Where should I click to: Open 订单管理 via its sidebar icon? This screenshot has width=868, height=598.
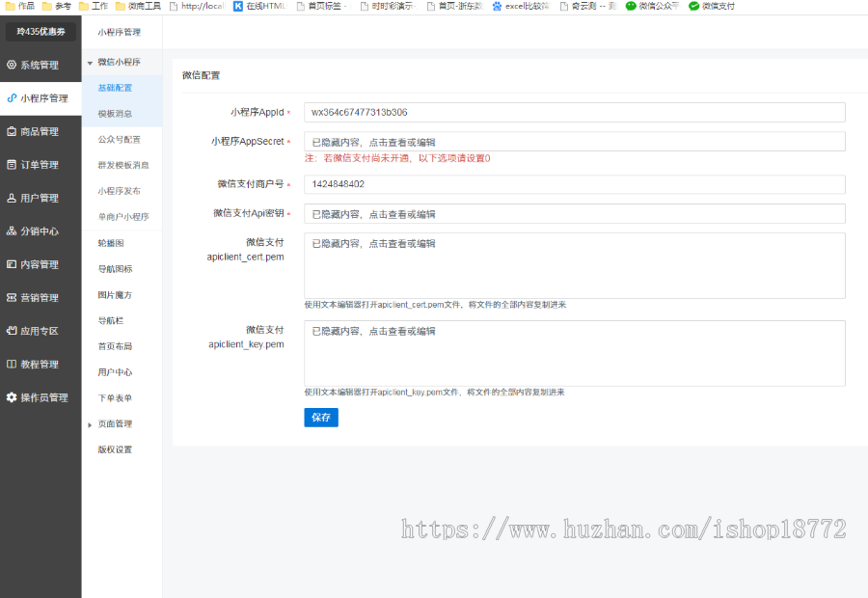[x=12, y=164]
